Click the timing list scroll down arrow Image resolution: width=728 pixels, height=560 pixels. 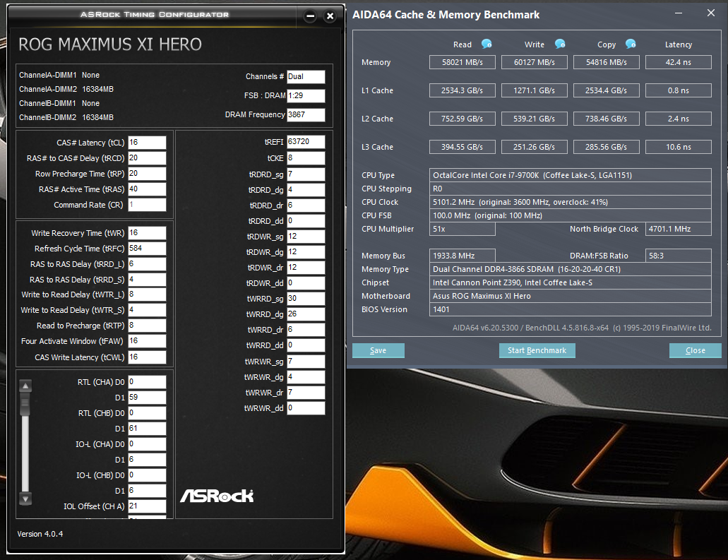(25, 499)
